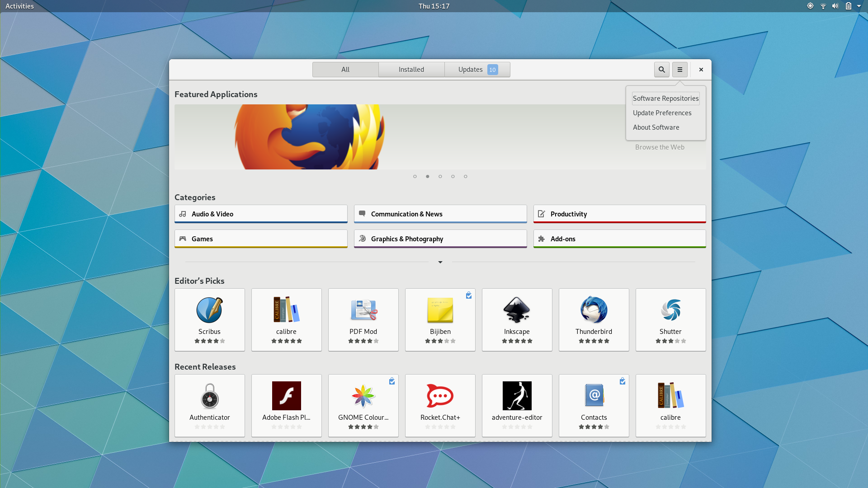This screenshot has width=868, height=488.
Task: Select the Inkscape vector editor icon
Action: [517, 310]
